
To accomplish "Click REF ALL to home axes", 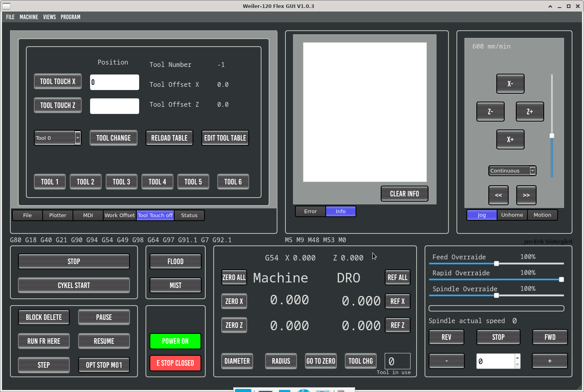I will [x=397, y=277].
